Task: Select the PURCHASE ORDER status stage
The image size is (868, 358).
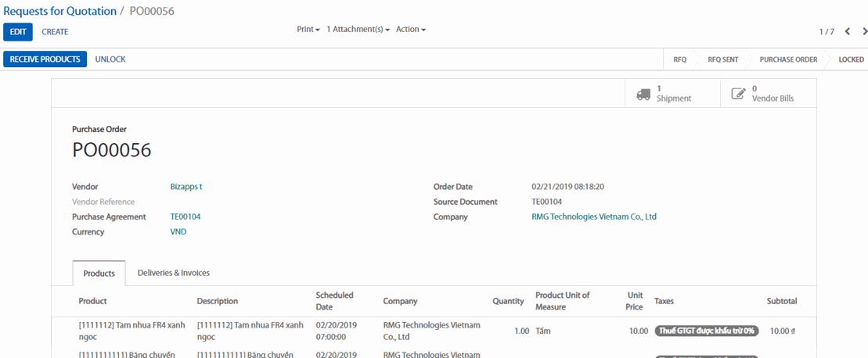Action: pos(787,59)
